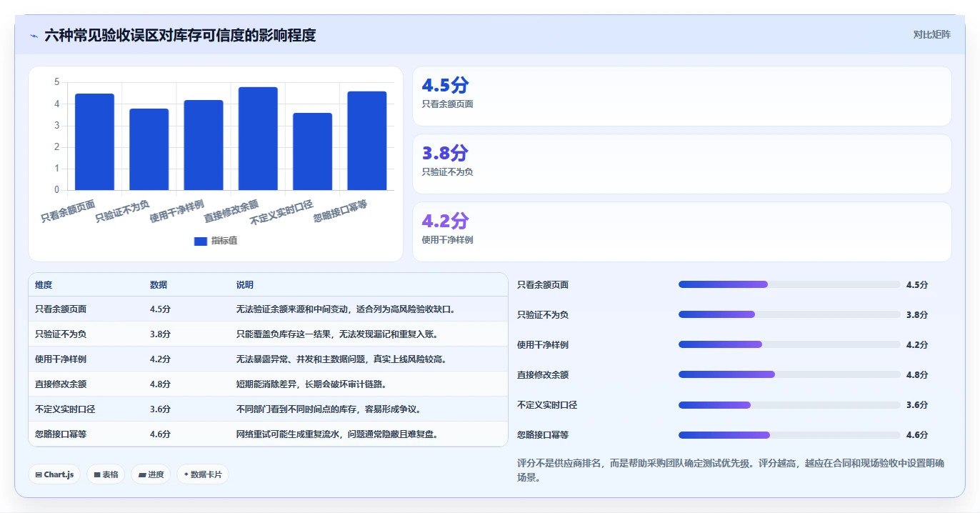
Task: Click the title 六种常见验收误区对库存可信度的影响程度
Action: click(180, 35)
